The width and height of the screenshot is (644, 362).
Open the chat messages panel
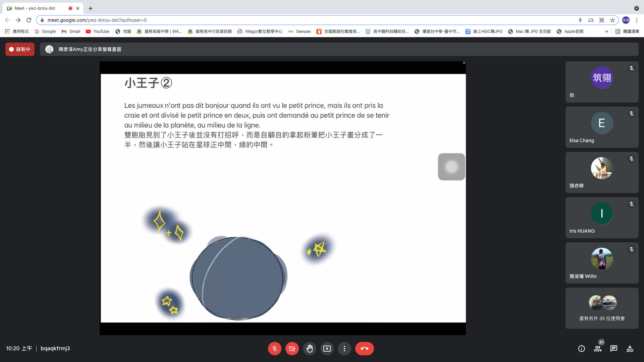click(x=614, y=349)
